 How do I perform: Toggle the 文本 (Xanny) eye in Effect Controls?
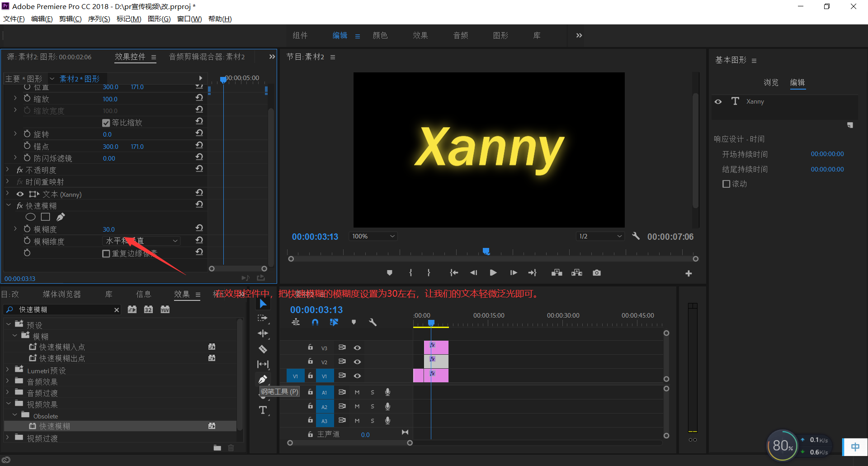pyautogui.click(x=20, y=194)
